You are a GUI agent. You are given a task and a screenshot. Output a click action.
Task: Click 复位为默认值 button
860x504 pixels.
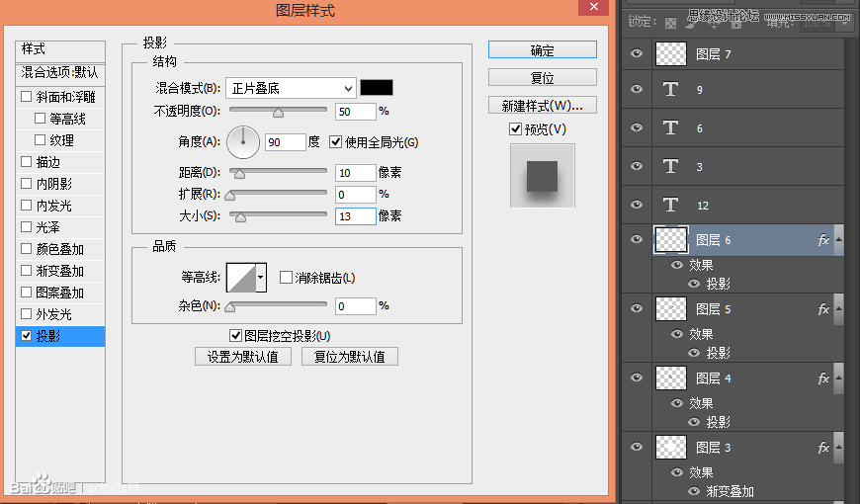350,357
